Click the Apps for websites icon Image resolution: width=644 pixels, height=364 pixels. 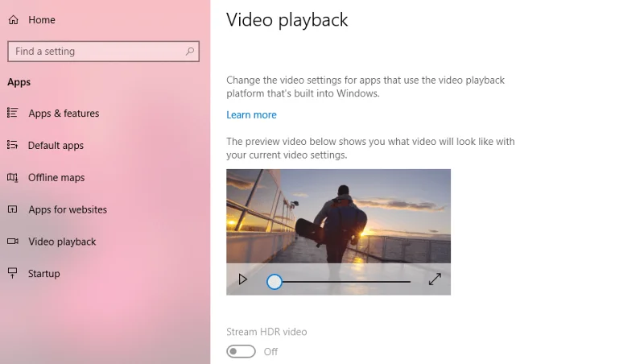13,209
